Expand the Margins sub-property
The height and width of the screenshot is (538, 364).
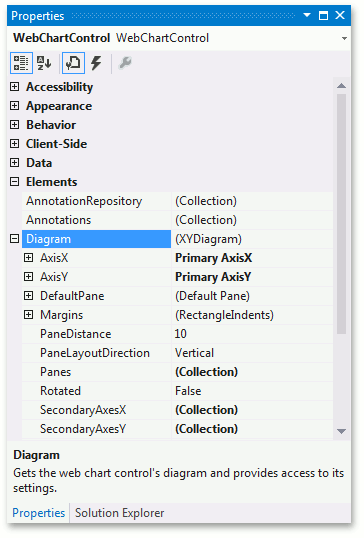[28, 315]
